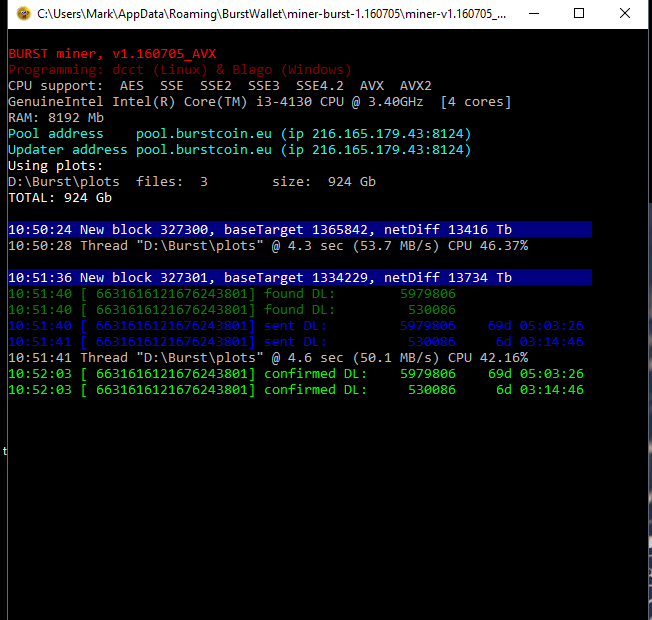Click the 'TOTAL: 924 Gb' line
The image size is (652, 620).
(x=60, y=198)
